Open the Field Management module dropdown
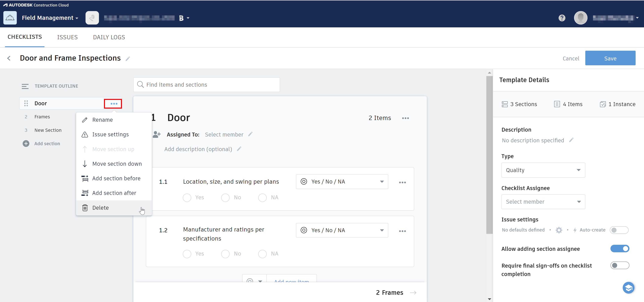This screenshot has width=644, height=302. coord(50,18)
